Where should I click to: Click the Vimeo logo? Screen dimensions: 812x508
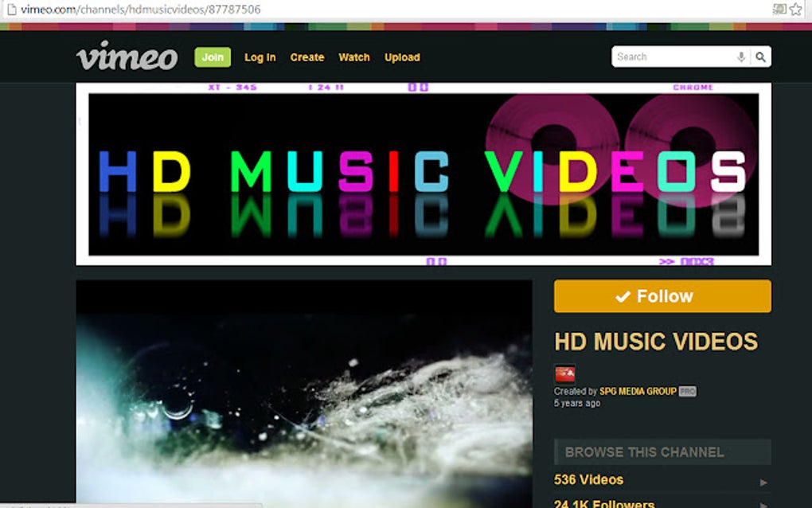[x=127, y=57]
